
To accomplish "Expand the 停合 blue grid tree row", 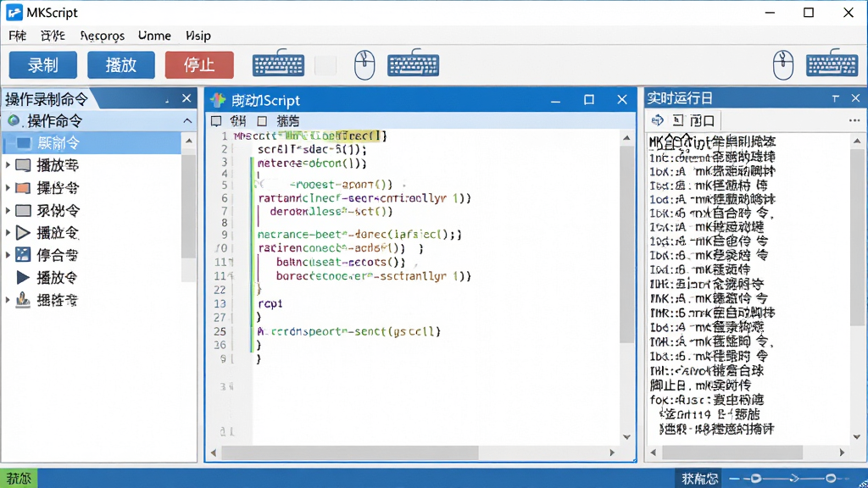I will [x=8, y=254].
